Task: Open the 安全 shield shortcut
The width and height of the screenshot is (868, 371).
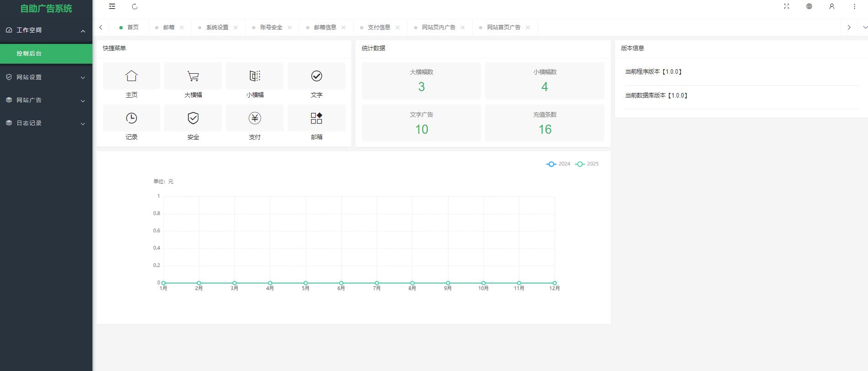Action: pos(193,118)
